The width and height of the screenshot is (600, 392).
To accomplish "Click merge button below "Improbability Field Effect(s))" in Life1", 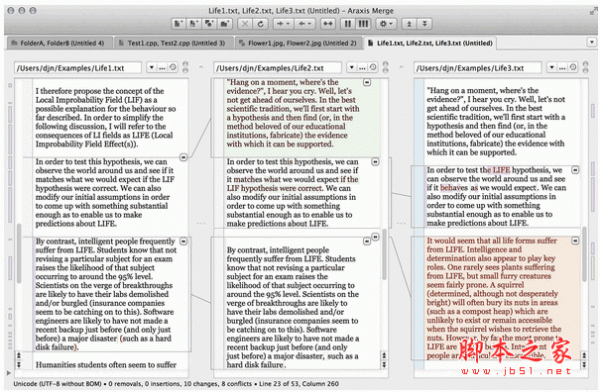I will pos(183,157).
